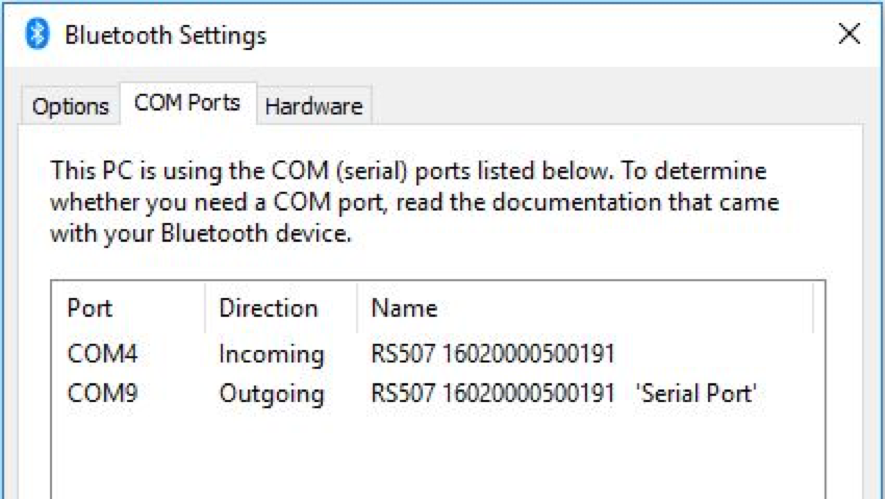Image resolution: width=885 pixels, height=499 pixels.
Task: Click the Bluetooth Settings title text
Action: click(165, 36)
